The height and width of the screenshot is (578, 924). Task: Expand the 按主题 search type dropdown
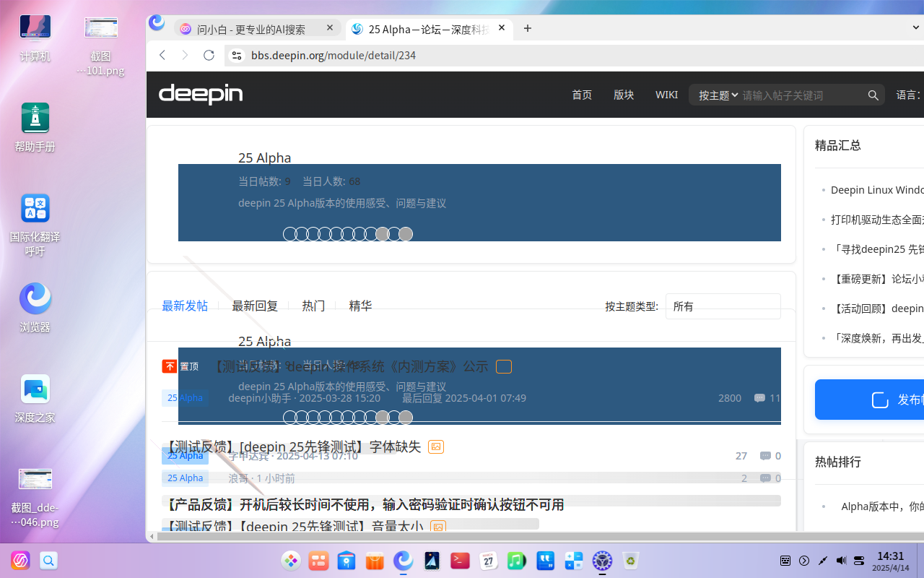tap(718, 95)
